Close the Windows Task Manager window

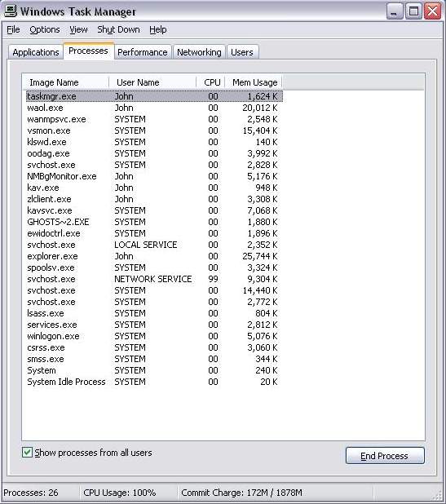432,11
